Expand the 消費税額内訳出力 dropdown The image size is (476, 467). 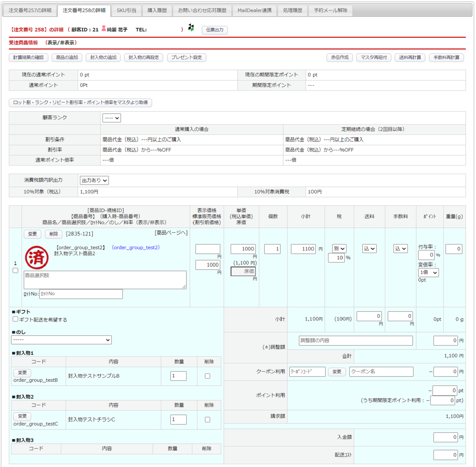click(x=94, y=180)
